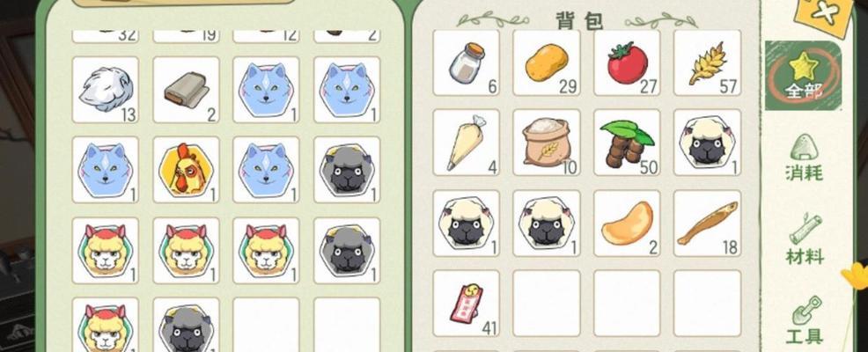This screenshot has height=352, width=868.
Task: Select the tomato item with count 27
Action: [x=627, y=62]
